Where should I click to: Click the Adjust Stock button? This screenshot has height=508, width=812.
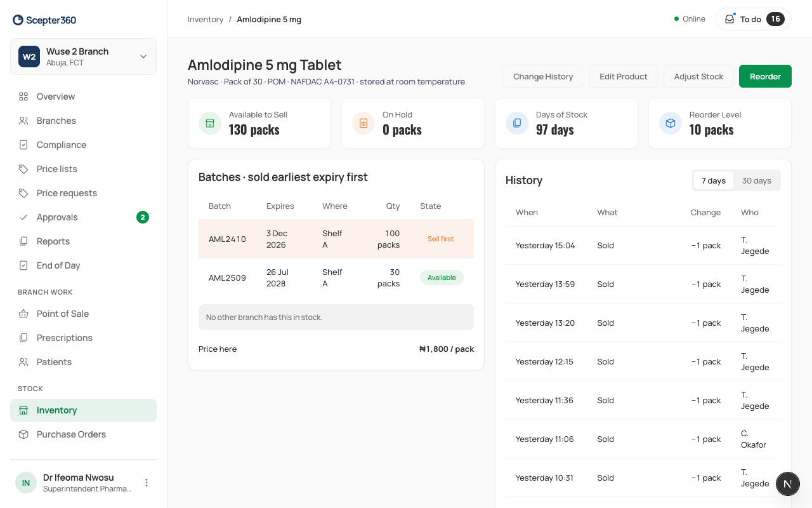[698, 76]
